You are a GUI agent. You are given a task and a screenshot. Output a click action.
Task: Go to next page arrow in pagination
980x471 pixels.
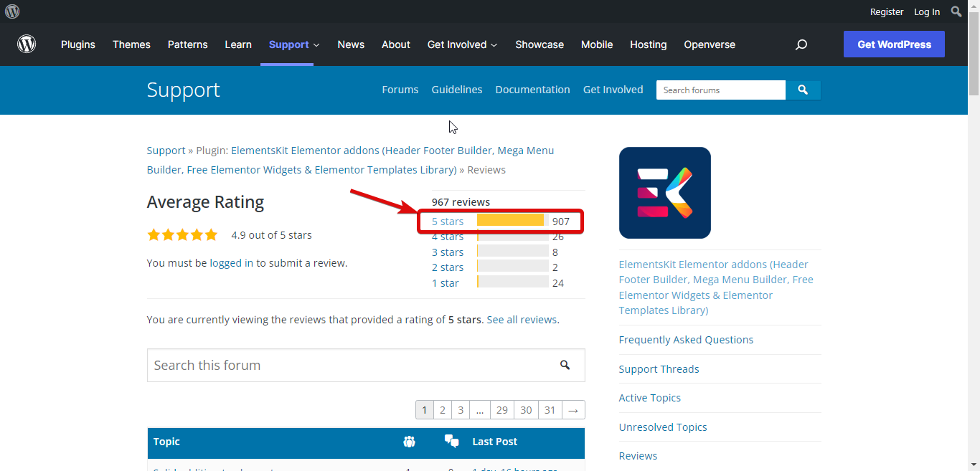(573, 410)
